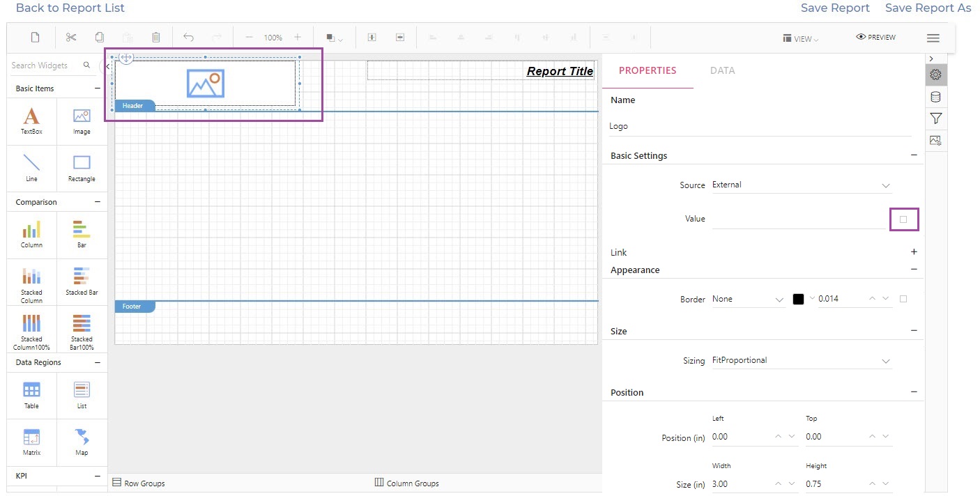This screenshot has height=496, width=980.
Task: Toggle the header section toolbar icon
Action: tap(372, 37)
